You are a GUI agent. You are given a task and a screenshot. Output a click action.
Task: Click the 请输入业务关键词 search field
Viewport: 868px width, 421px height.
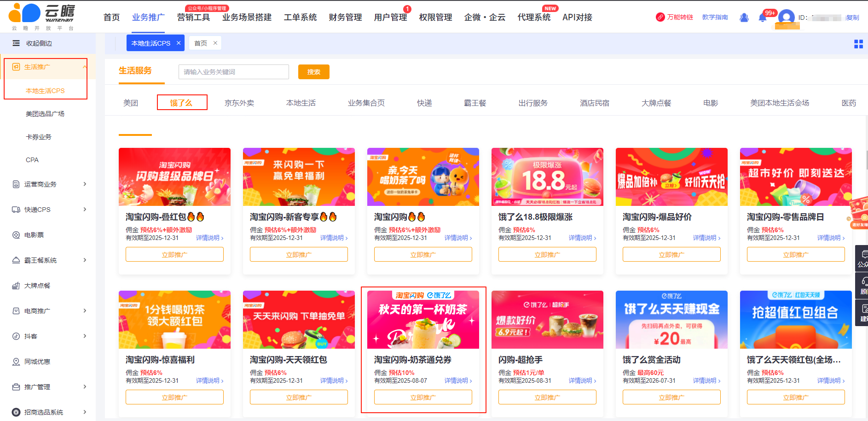[x=234, y=72]
